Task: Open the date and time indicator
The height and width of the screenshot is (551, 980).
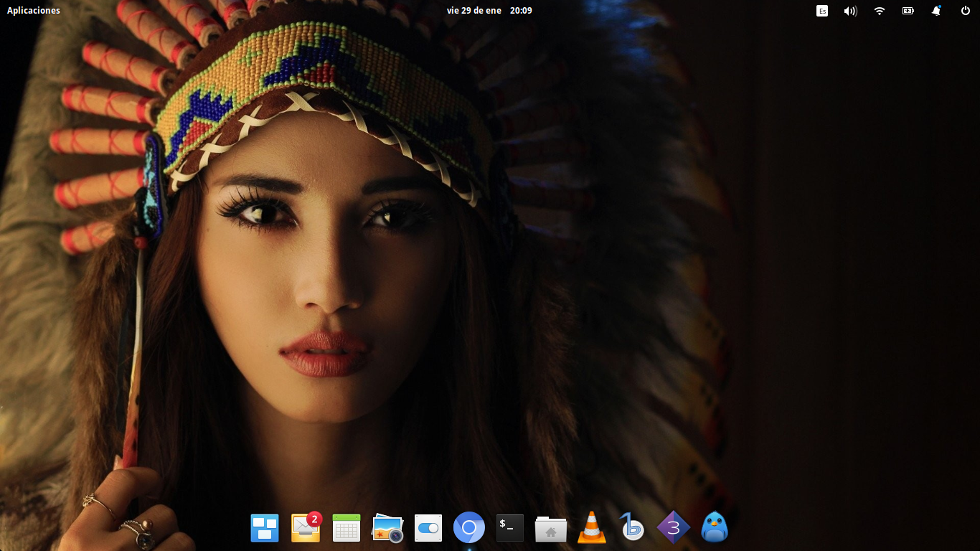Action: 489,11
